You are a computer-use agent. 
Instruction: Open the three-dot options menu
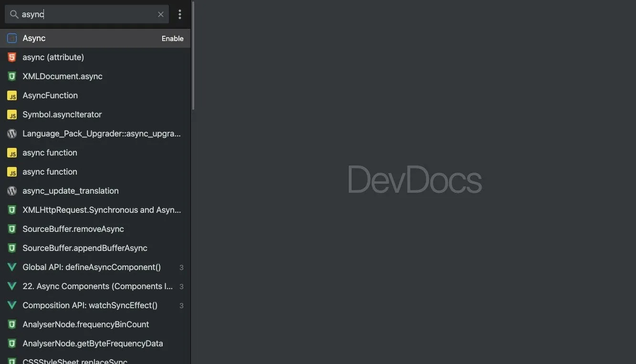[180, 14]
